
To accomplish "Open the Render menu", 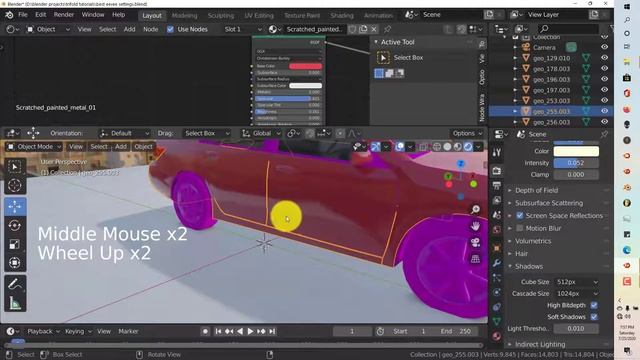I will tap(64, 15).
